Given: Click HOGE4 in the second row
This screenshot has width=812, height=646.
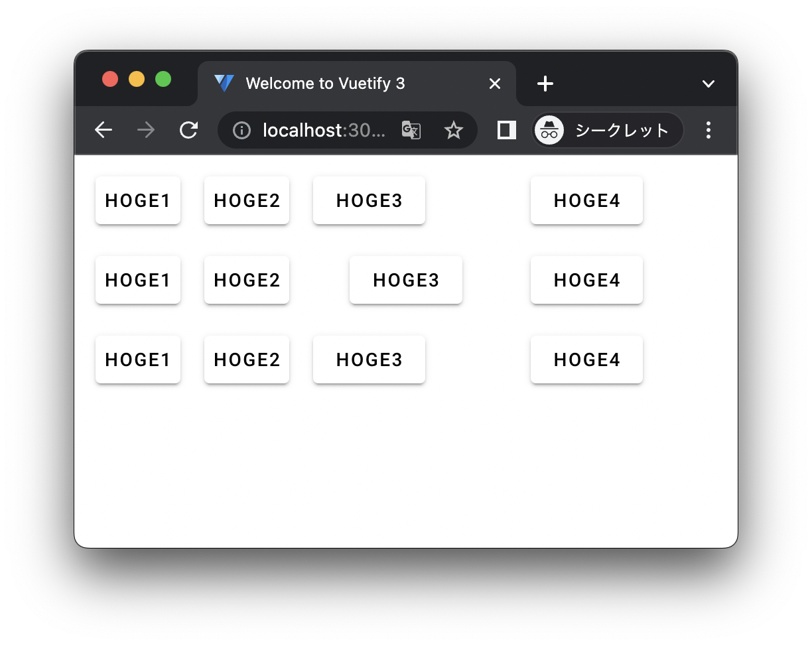Looking at the screenshot, I should click(x=586, y=280).
